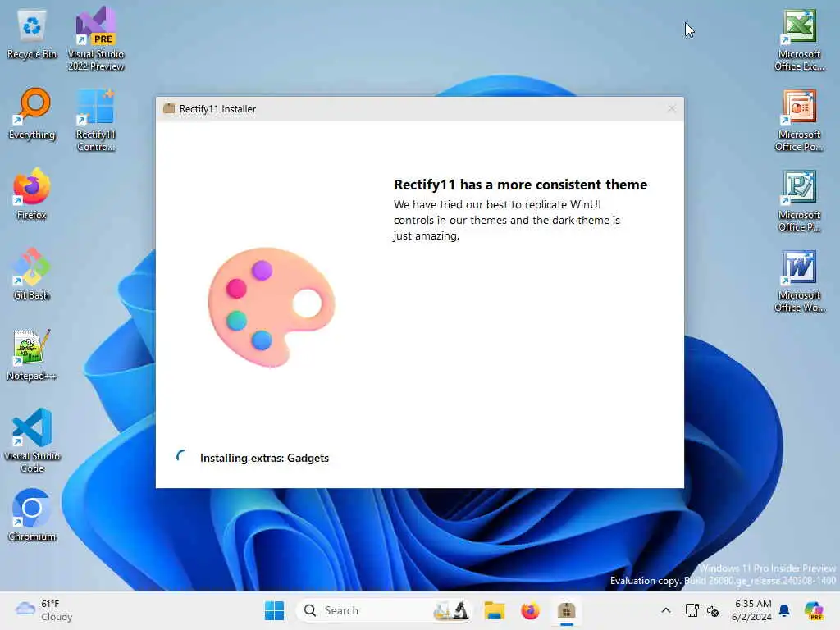
Task: Click the muted volume tray icon
Action: click(713, 610)
